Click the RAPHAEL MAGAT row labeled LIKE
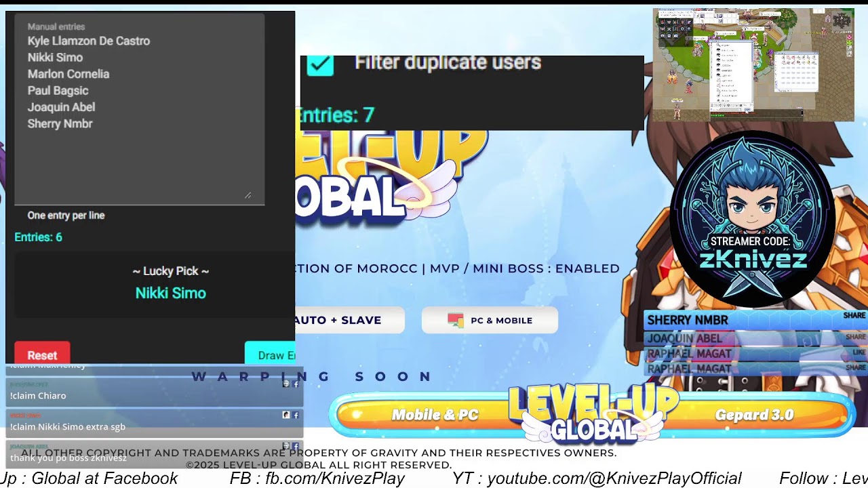The image size is (868, 488). (x=755, y=353)
